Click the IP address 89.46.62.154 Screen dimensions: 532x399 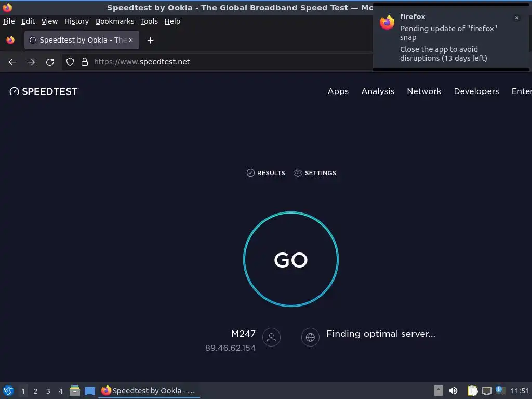click(230, 348)
